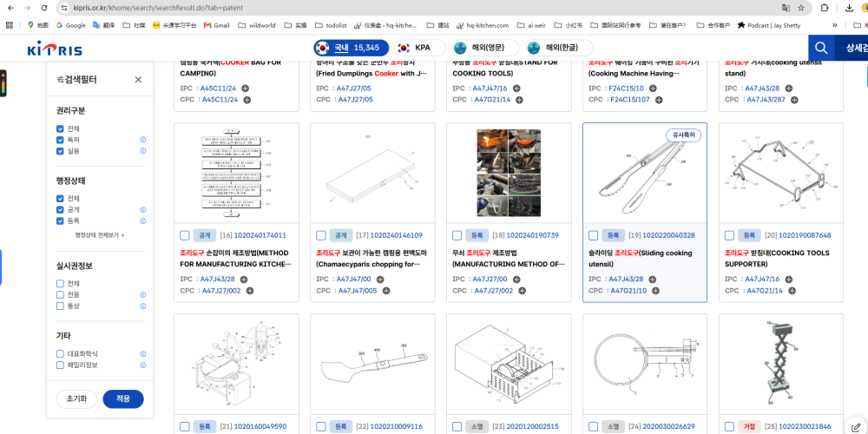This screenshot has height=434, width=868.
Task: Open browser downloads icon
Action: 849,9
